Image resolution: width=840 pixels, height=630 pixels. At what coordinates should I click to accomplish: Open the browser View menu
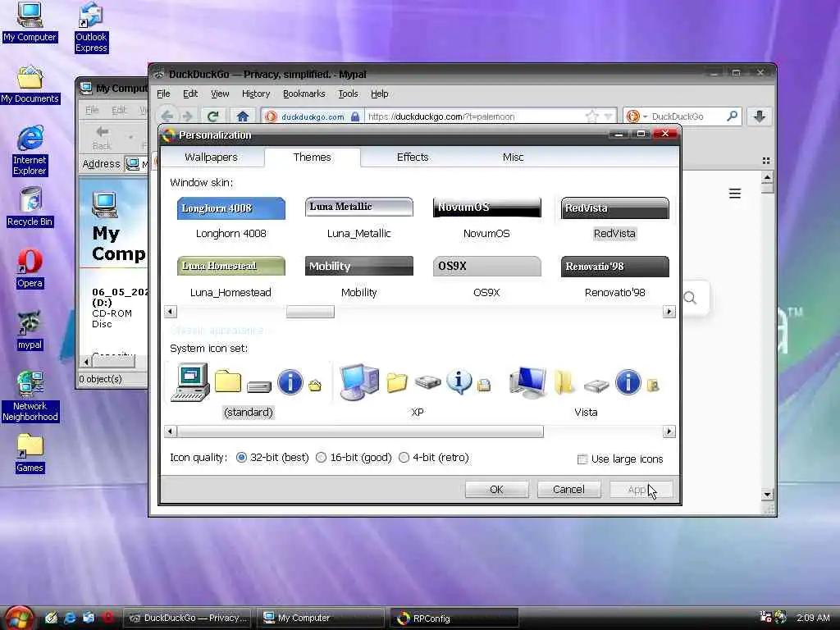coord(220,94)
